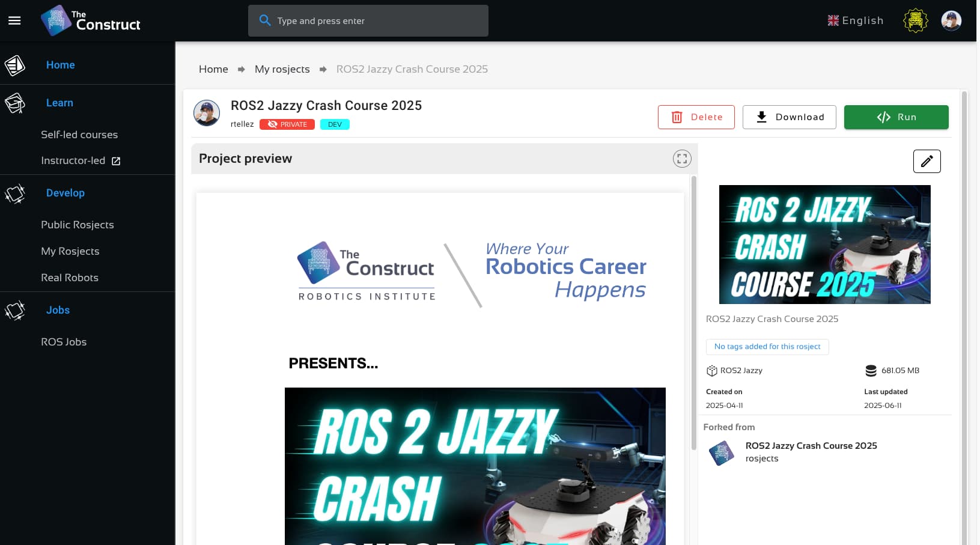The width and height of the screenshot is (980, 545).
Task: Click the Develop sidebar icon
Action: click(x=15, y=193)
